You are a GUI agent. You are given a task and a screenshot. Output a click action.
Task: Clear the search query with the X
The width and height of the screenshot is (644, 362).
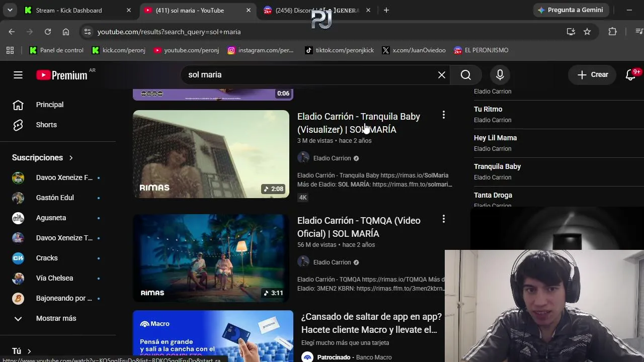442,75
